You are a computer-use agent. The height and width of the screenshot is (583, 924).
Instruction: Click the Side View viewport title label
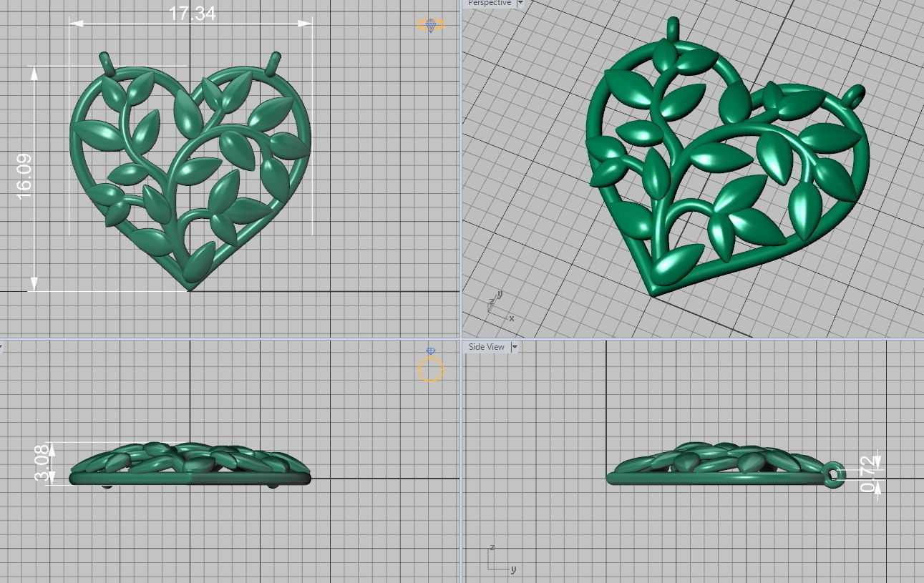pos(486,347)
